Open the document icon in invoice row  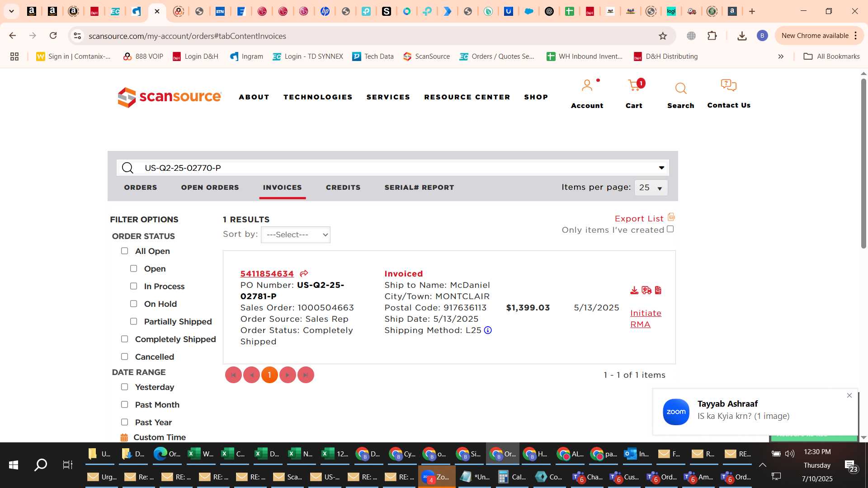[x=658, y=290]
